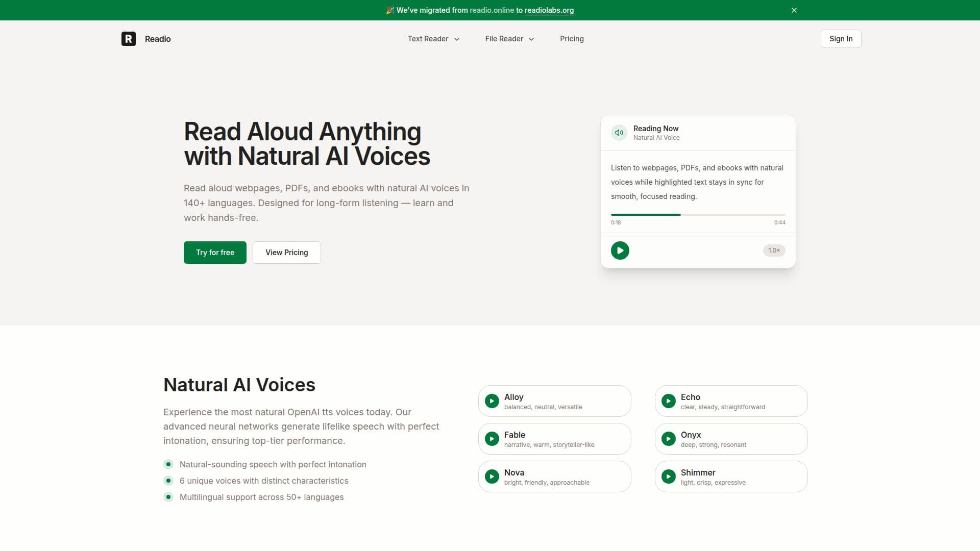Select the 0:44 total duration text

point(779,222)
